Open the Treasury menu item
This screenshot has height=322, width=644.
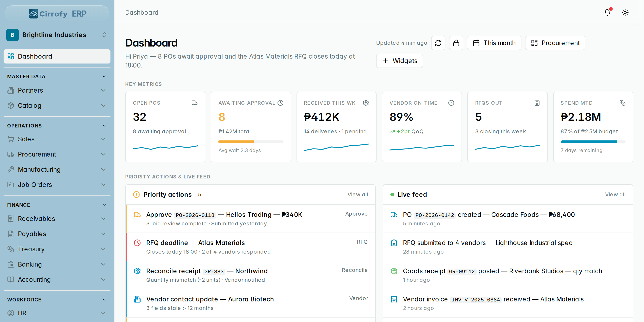tap(57, 249)
